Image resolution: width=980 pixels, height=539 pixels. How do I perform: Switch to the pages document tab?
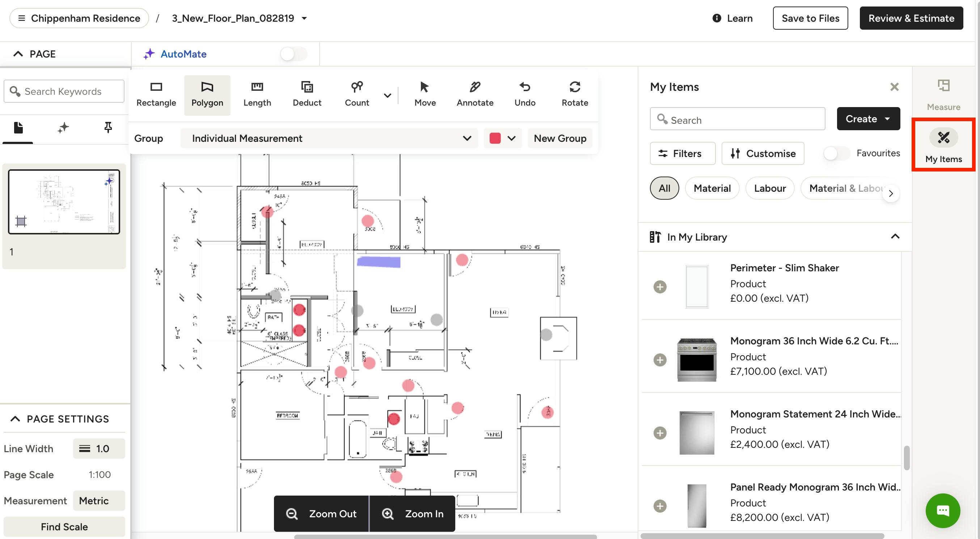pyautogui.click(x=18, y=128)
